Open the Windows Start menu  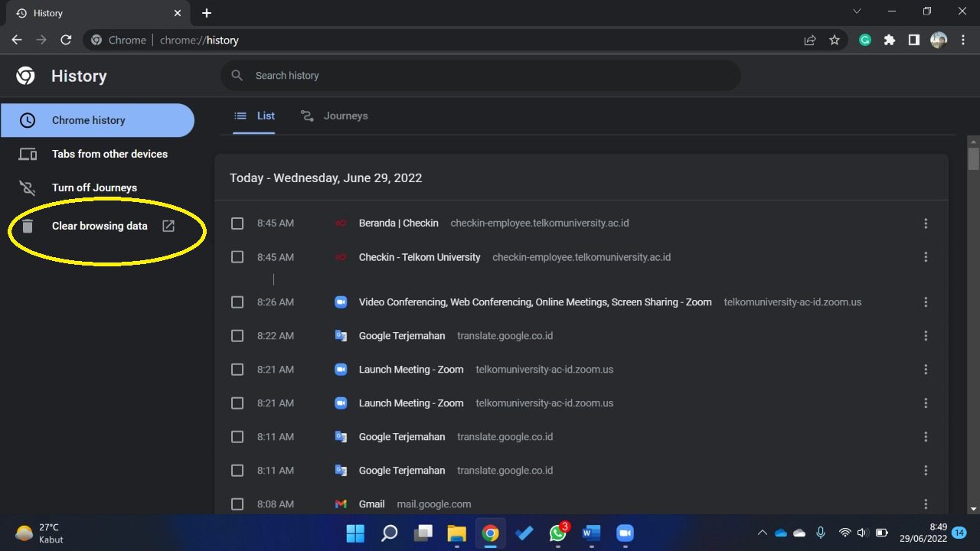(355, 533)
